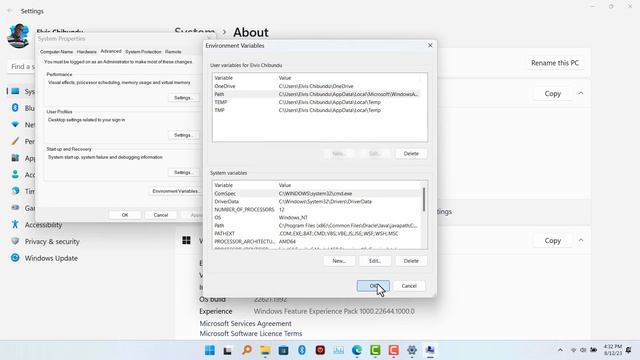Open the red app icon in the taskbar

(320, 350)
